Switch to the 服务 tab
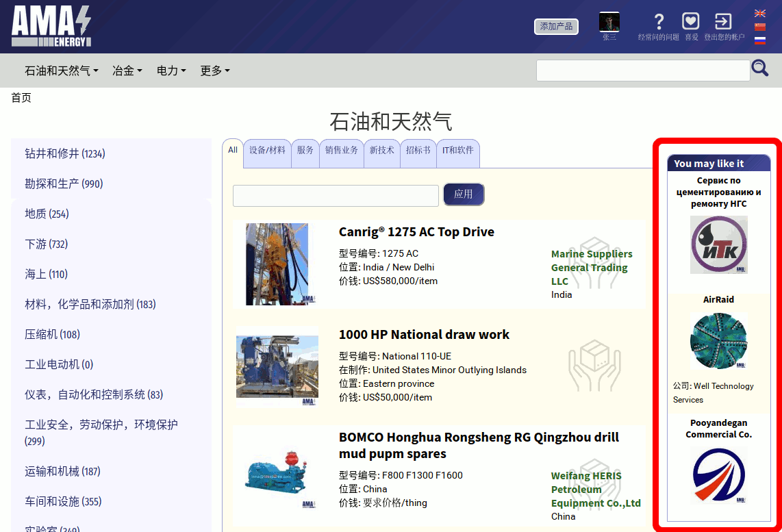 coord(305,151)
